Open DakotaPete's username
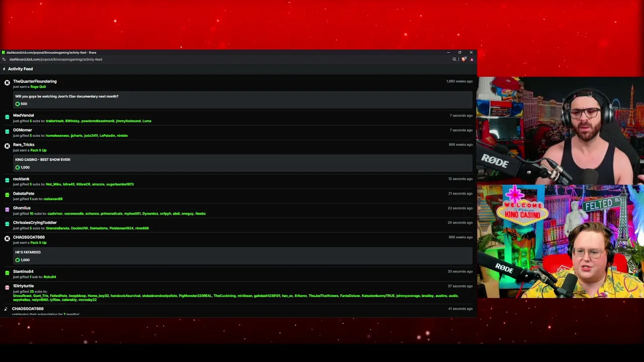This screenshot has width=644, height=362. coord(24,194)
